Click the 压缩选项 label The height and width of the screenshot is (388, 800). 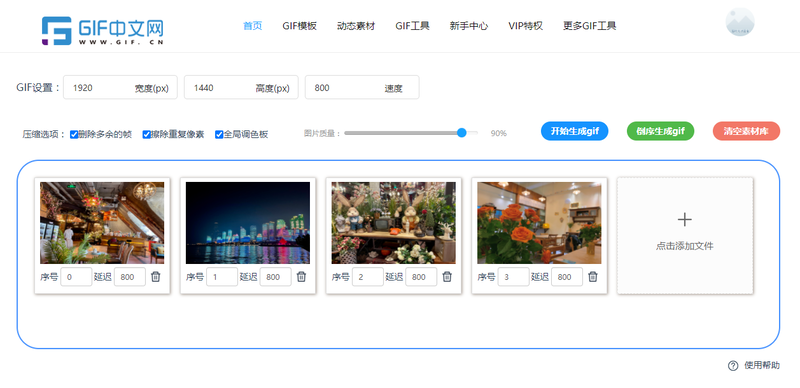44,135
